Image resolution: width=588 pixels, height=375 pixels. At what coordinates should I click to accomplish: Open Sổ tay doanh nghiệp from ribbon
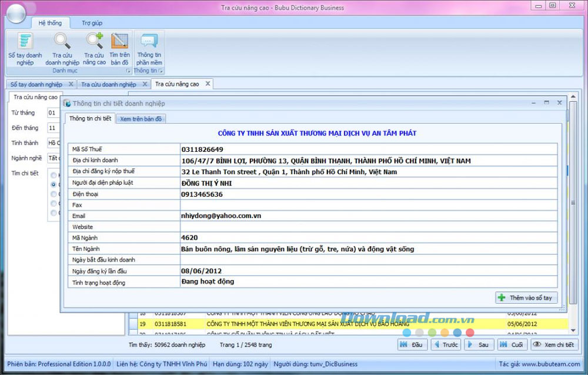coord(25,48)
